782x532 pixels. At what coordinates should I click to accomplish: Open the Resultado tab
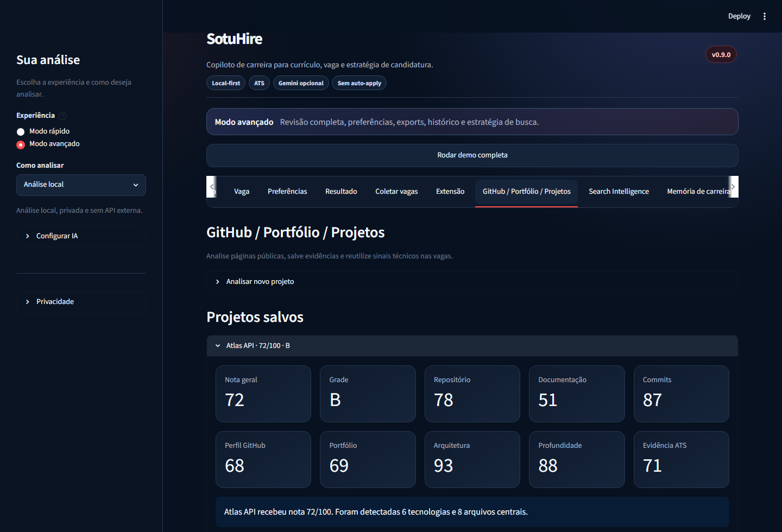pos(341,192)
